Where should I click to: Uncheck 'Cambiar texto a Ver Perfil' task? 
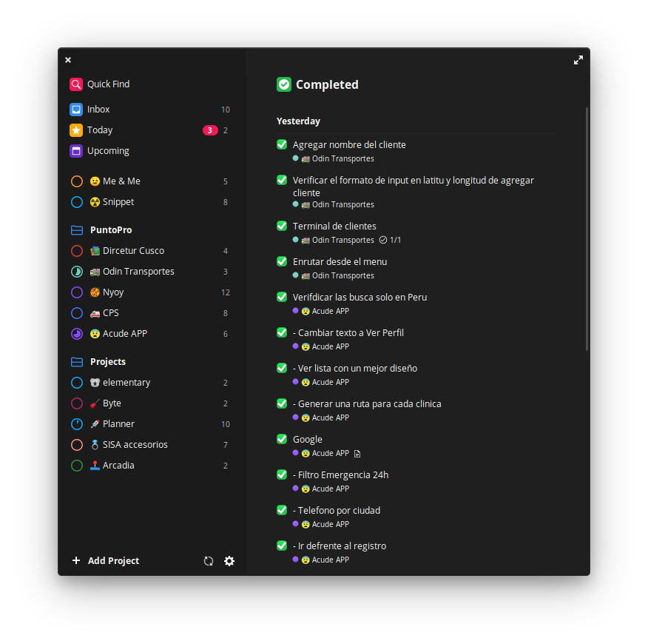[282, 332]
